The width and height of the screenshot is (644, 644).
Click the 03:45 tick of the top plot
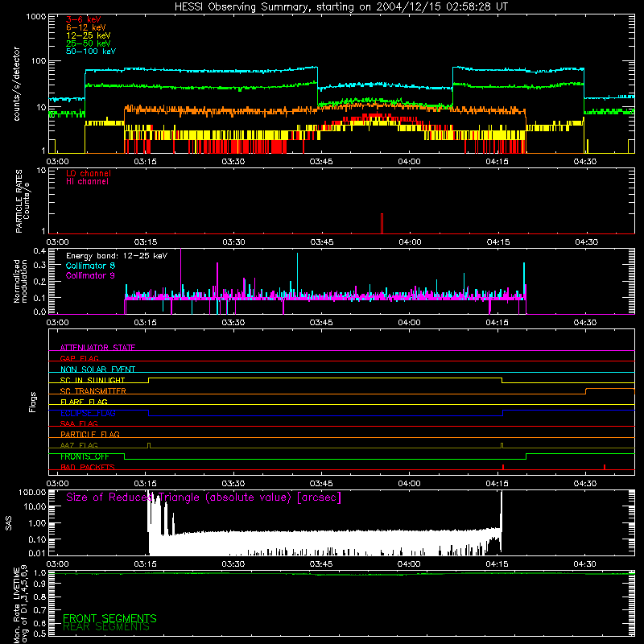pyautogui.click(x=321, y=162)
